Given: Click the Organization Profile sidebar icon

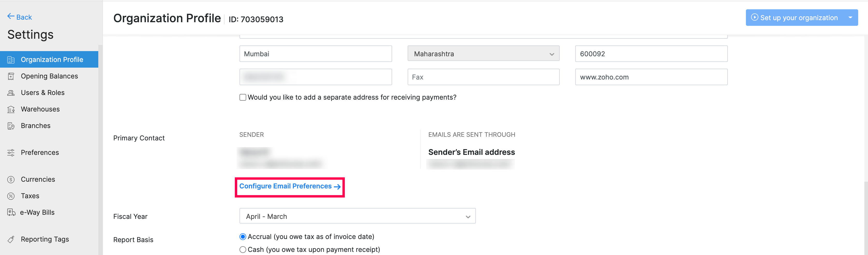Looking at the screenshot, I should coord(11,60).
